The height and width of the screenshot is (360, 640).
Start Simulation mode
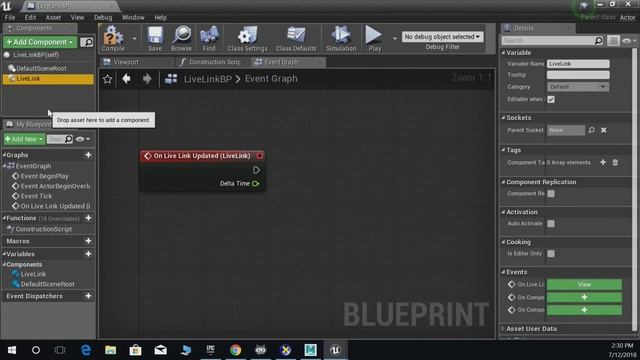[341, 38]
